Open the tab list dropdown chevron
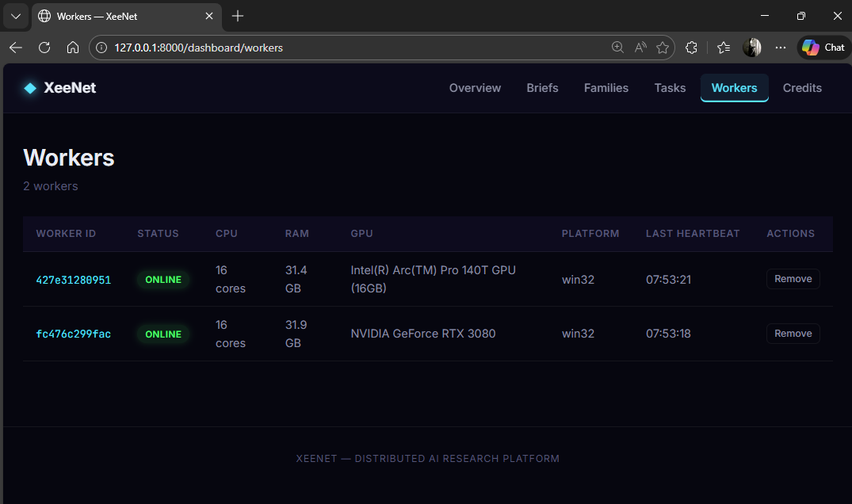The image size is (852, 504). coord(15,16)
